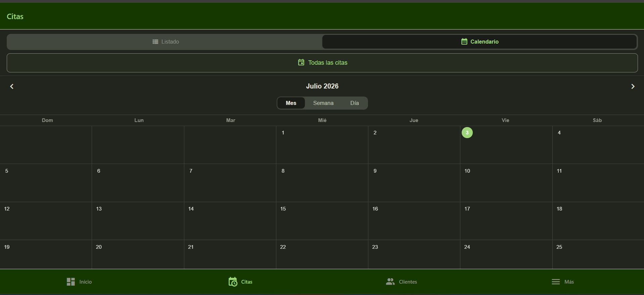Image resolution: width=644 pixels, height=295 pixels.
Task: Click the Mar weekday header
Action: 231,120
